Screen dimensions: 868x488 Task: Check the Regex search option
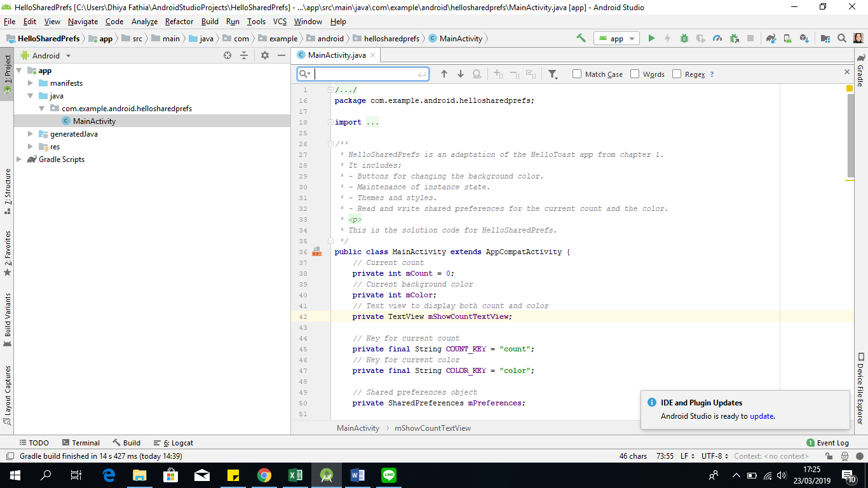[675, 74]
